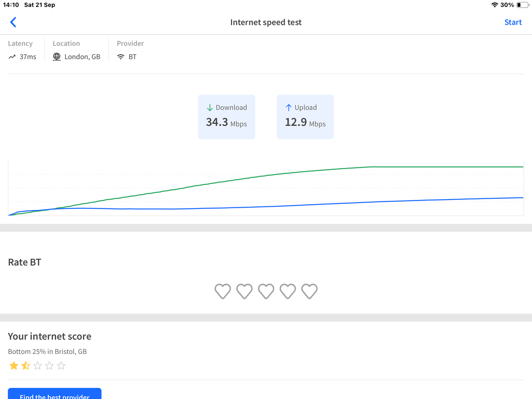The height and width of the screenshot is (399, 532).
Task: Tap the half-filled second score star
Action: (26, 365)
